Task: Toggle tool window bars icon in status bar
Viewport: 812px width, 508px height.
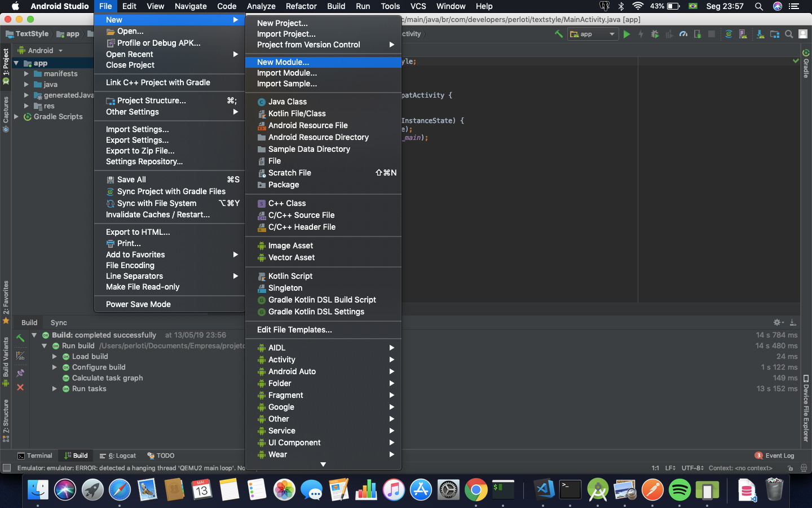Action: [x=7, y=468]
